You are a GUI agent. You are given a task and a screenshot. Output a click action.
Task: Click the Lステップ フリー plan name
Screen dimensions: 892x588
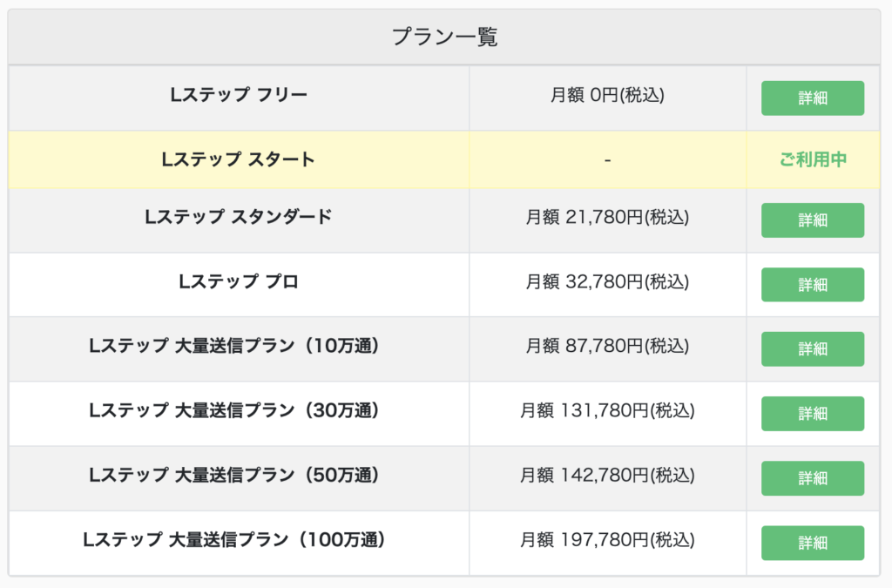click(x=239, y=94)
